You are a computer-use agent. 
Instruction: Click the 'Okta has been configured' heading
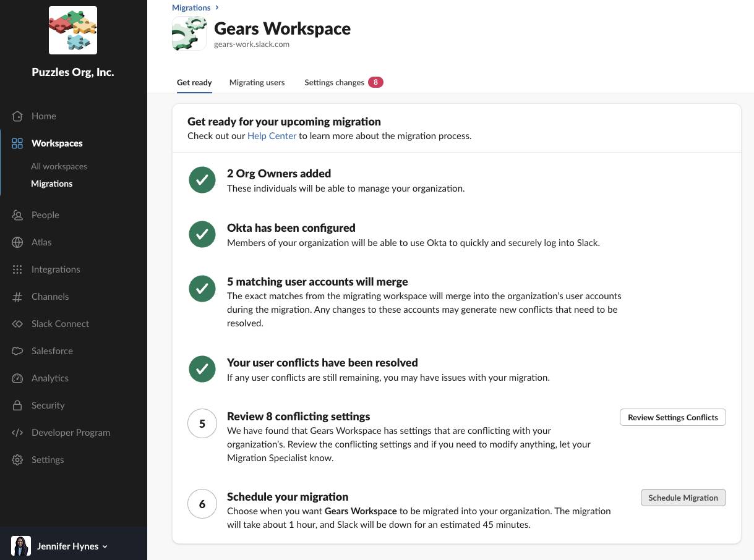pyautogui.click(x=291, y=228)
